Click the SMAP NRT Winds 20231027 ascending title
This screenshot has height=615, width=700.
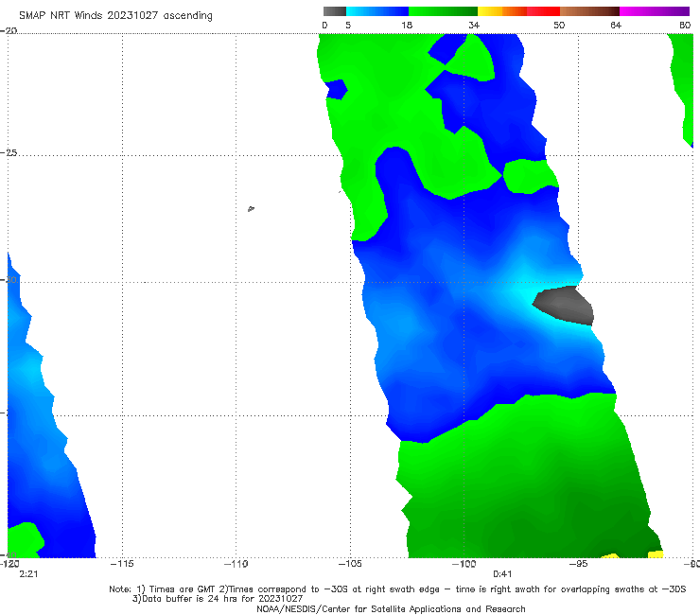[115, 15]
